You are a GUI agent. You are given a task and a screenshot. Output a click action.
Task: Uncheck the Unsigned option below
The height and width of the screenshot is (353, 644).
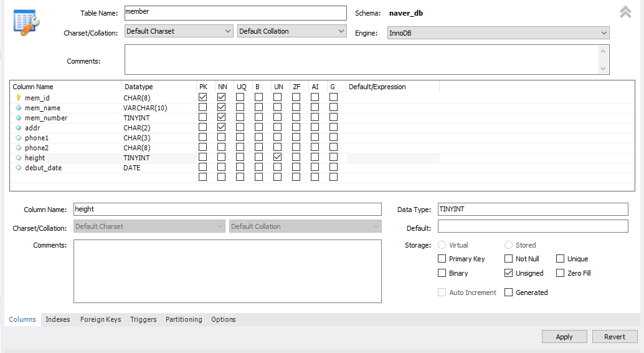(x=508, y=273)
